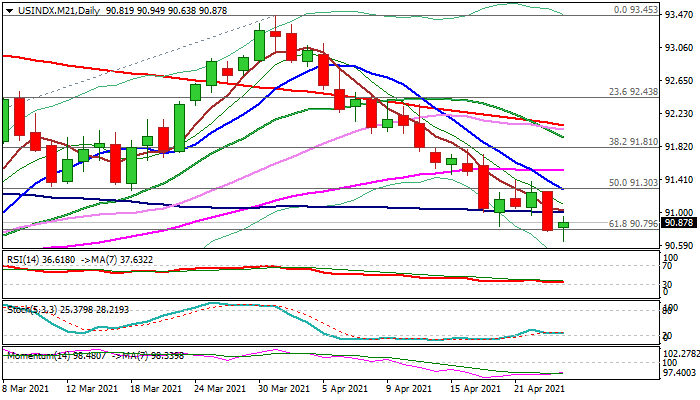Select the last small green candle
This screenshot has width=700, height=400.
point(564,225)
